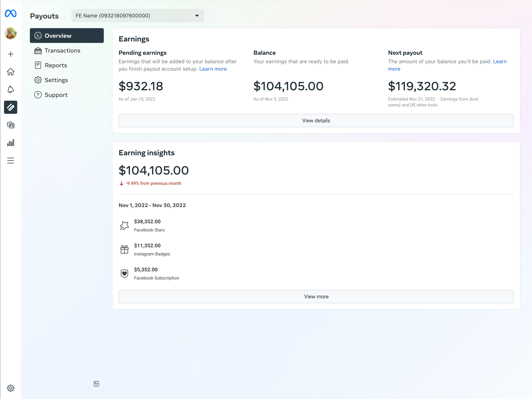532x399 pixels.
Task: Click the $38,352.00 Facebook Stars amount
Action: coord(147,222)
